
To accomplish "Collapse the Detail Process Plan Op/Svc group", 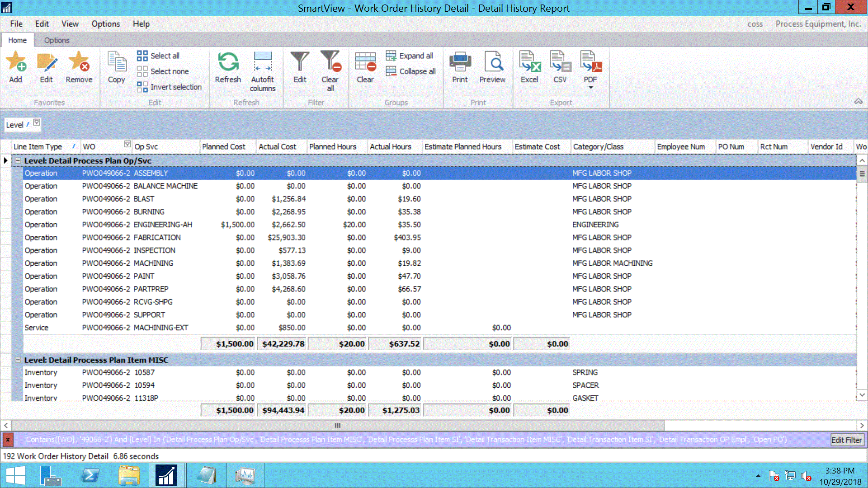I will tap(18, 160).
